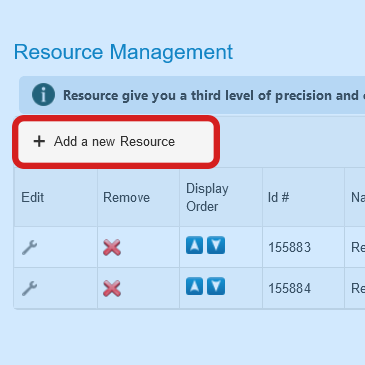Viewport: 365px width, 365px height.
Task: Open edit wrench for resource 155884
Action: point(29,288)
